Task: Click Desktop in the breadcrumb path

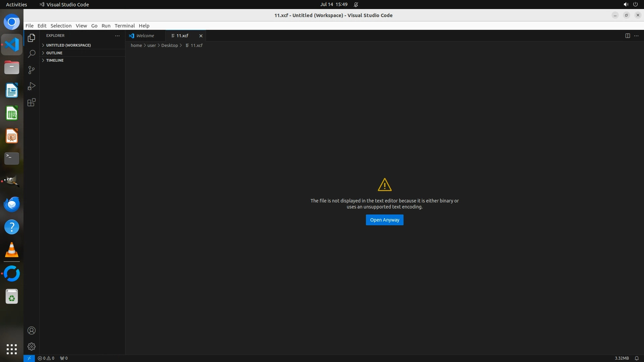Action: pyautogui.click(x=169, y=45)
